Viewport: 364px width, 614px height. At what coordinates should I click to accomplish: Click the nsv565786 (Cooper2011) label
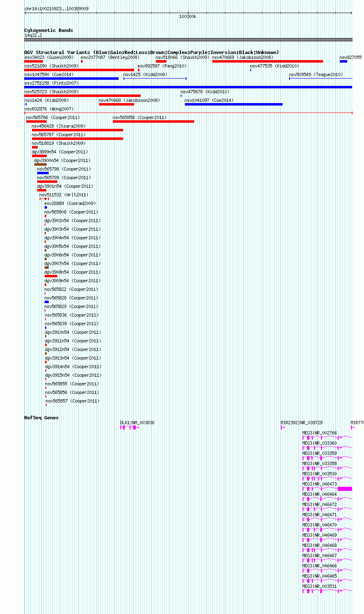tap(53, 117)
